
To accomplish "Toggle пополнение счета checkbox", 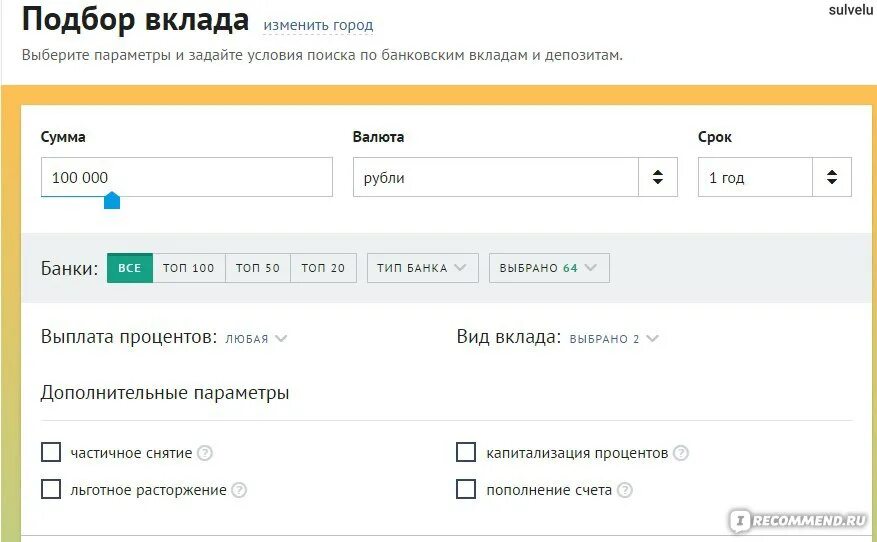I will pos(466,489).
